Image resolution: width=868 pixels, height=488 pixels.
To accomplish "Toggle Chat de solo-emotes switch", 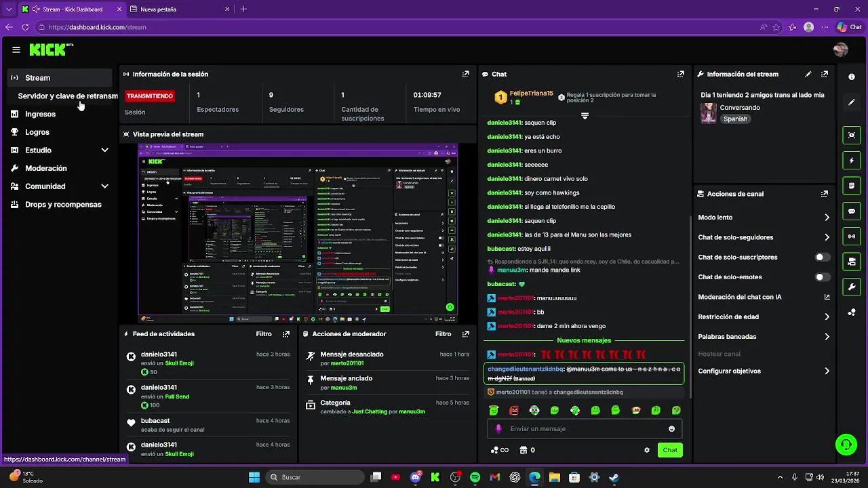I will tap(823, 277).
